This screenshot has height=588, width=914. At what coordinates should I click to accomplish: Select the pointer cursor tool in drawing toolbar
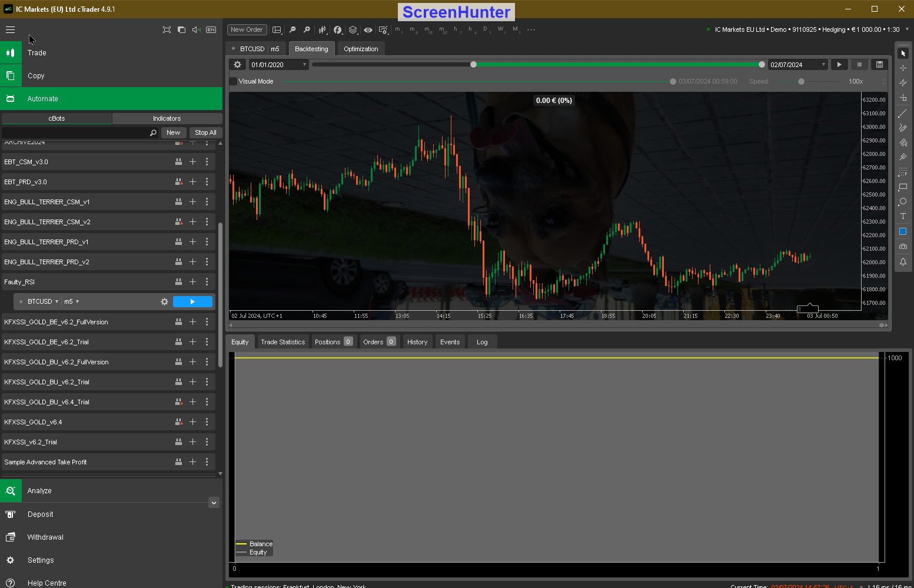point(903,53)
